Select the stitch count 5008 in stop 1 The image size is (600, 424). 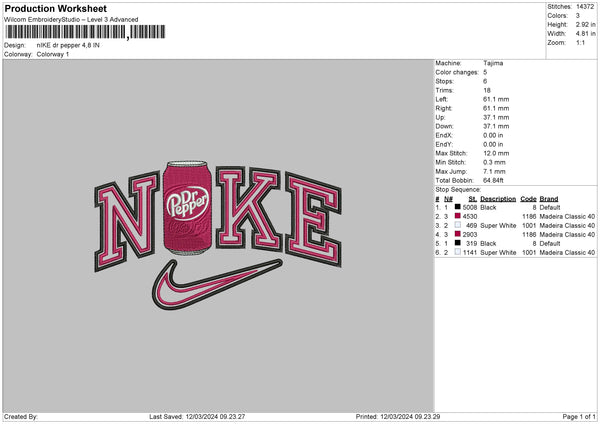470,208
